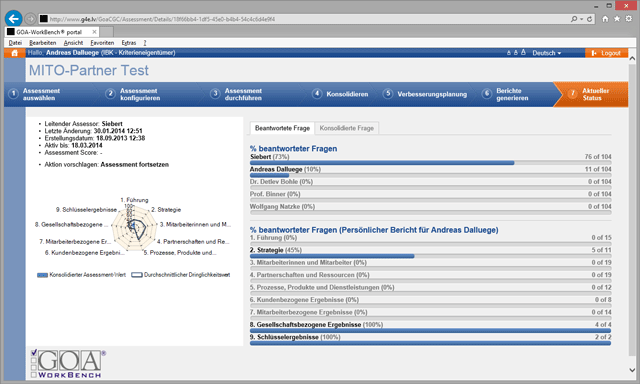Click the three font-size icons in header
The height and width of the screenshot is (384, 640).
(516, 53)
